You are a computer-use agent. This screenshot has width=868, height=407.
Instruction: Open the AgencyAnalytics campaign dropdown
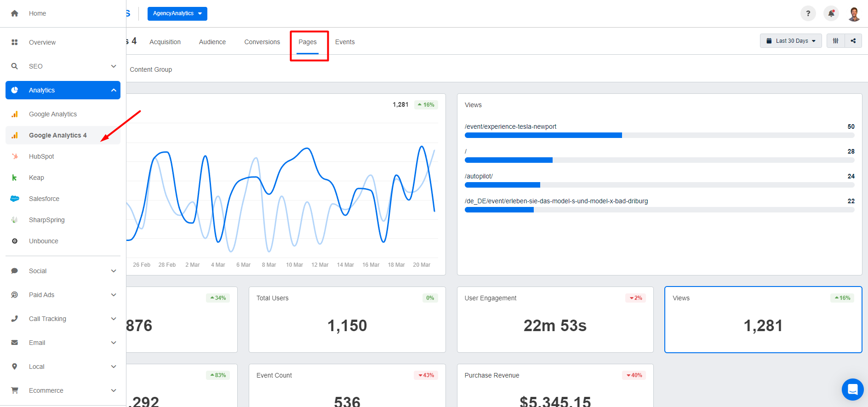tap(177, 14)
